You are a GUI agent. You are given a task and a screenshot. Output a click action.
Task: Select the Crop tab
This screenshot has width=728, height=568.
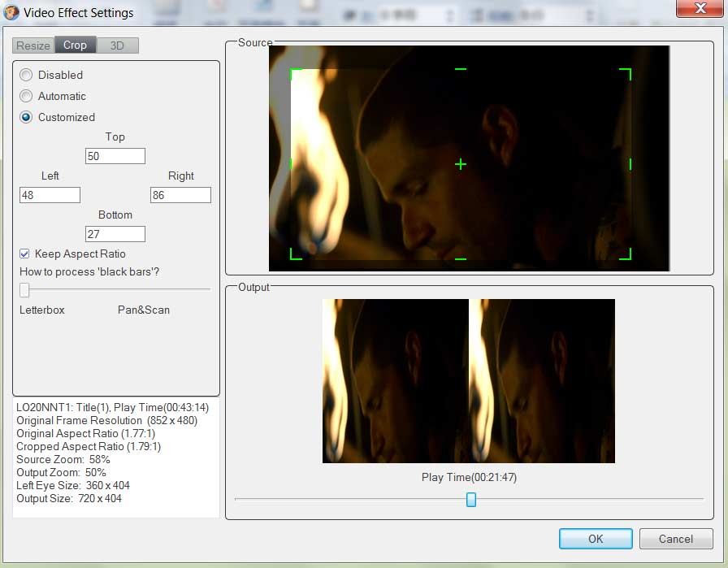76,45
